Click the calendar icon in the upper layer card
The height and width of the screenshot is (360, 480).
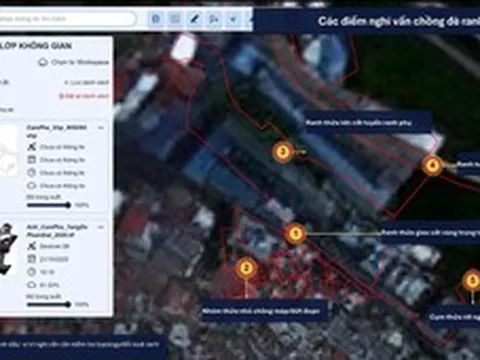pos(31,160)
